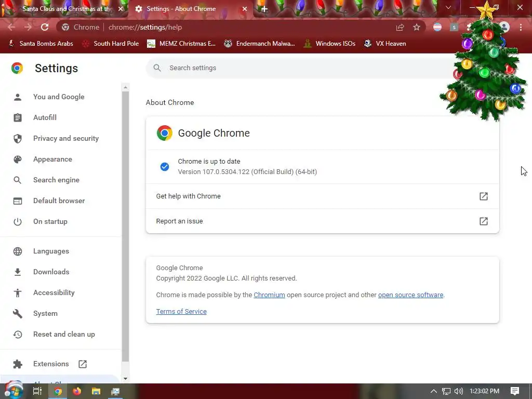Image resolution: width=532 pixels, height=399 pixels.
Task: Open Accessibility settings
Action: pos(54,293)
